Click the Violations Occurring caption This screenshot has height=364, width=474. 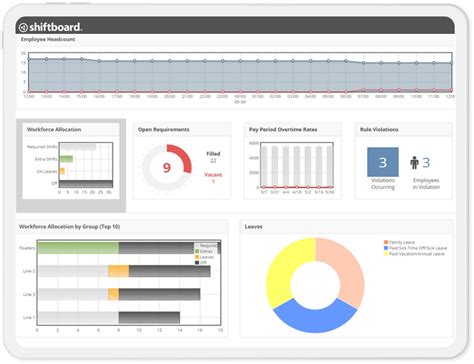click(383, 184)
